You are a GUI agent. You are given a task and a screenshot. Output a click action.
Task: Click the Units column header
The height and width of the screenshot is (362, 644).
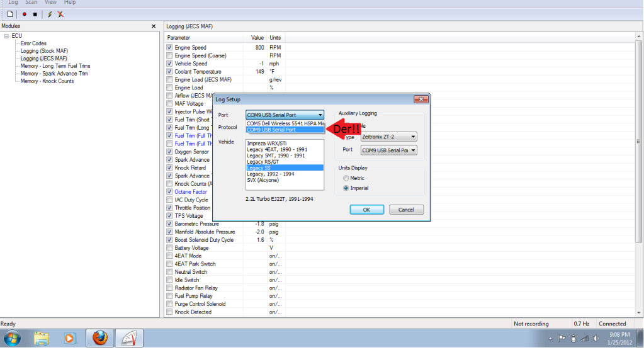point(276,37)
